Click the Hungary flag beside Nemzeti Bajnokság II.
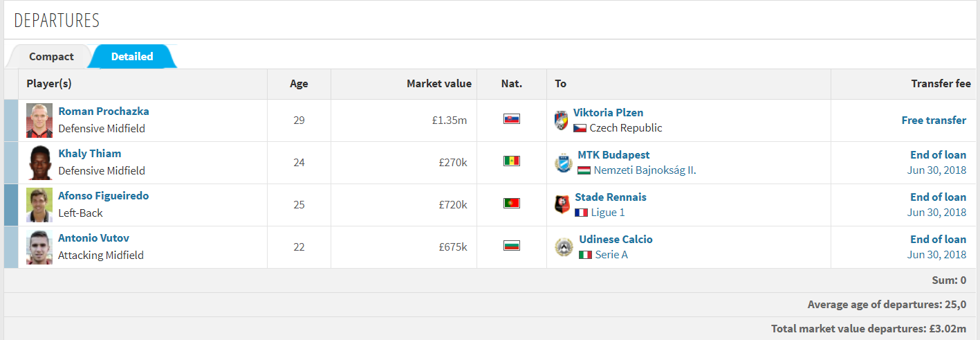 pyautogui.click(x=584, y=170)
